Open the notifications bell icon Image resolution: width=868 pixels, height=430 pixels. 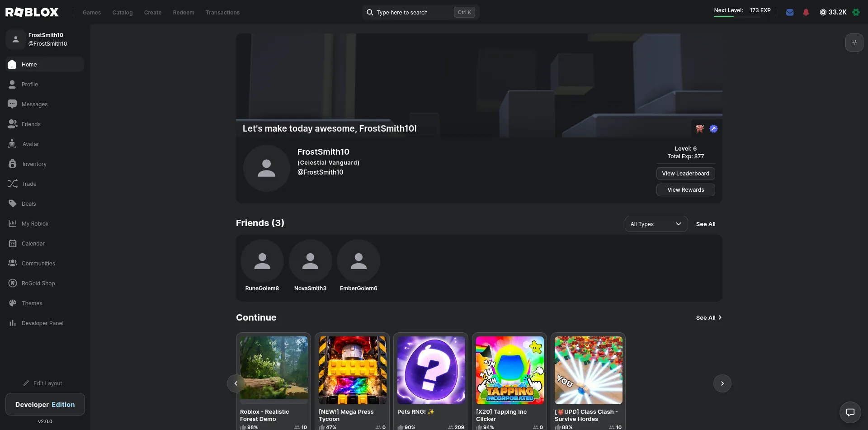tap(806, 12)
